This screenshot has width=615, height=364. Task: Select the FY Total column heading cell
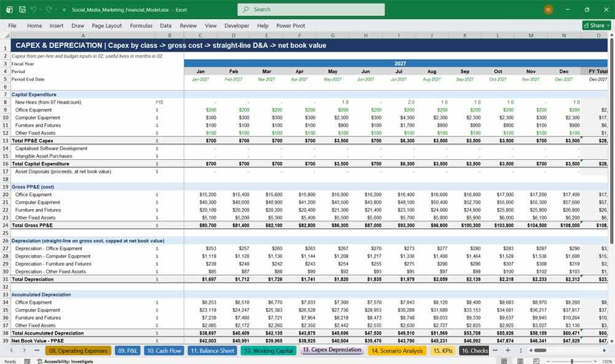click(x=595, y=71)
